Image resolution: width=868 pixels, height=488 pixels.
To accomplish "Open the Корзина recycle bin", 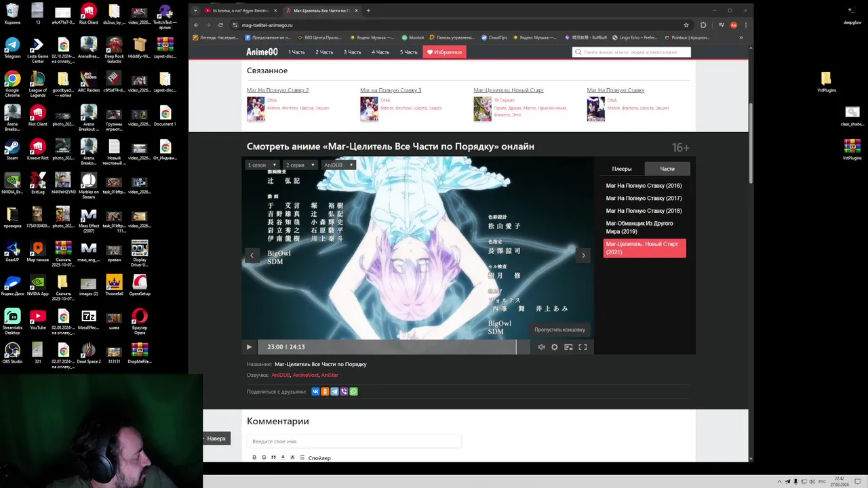I will (12, 15).
